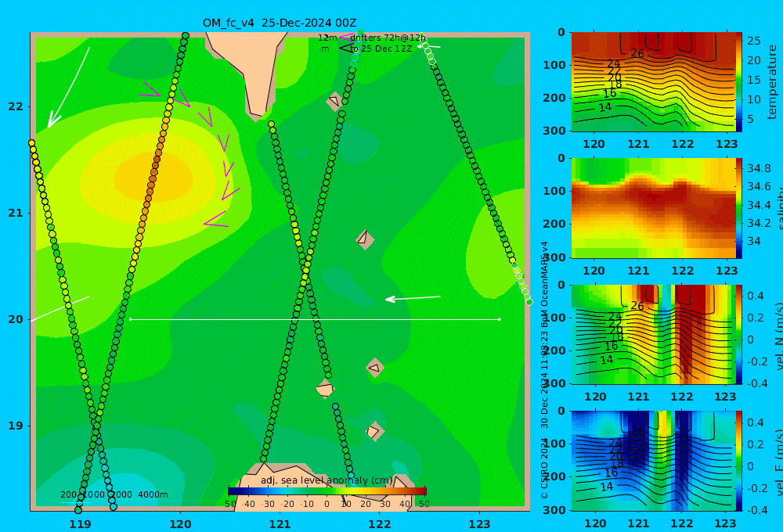Click the small island marker near 22N 121.5E
783x532 pixels.
[334, 102]
